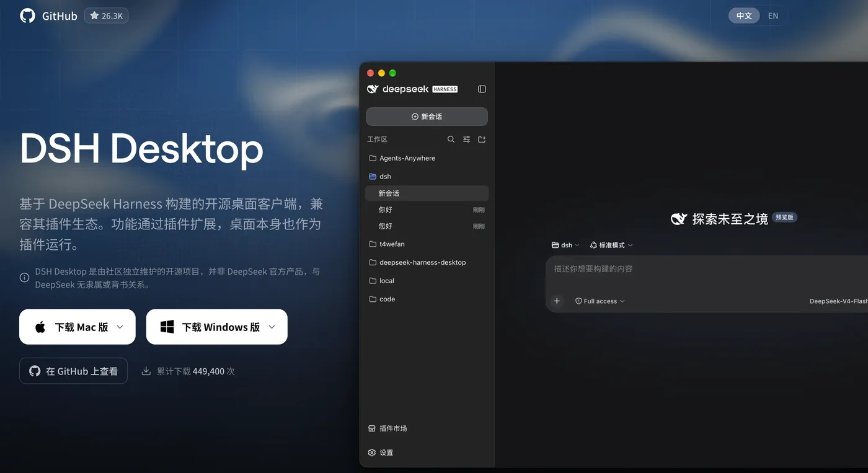Switch language to EN
The height and width of the screenshot is (473, 868).
773,16
